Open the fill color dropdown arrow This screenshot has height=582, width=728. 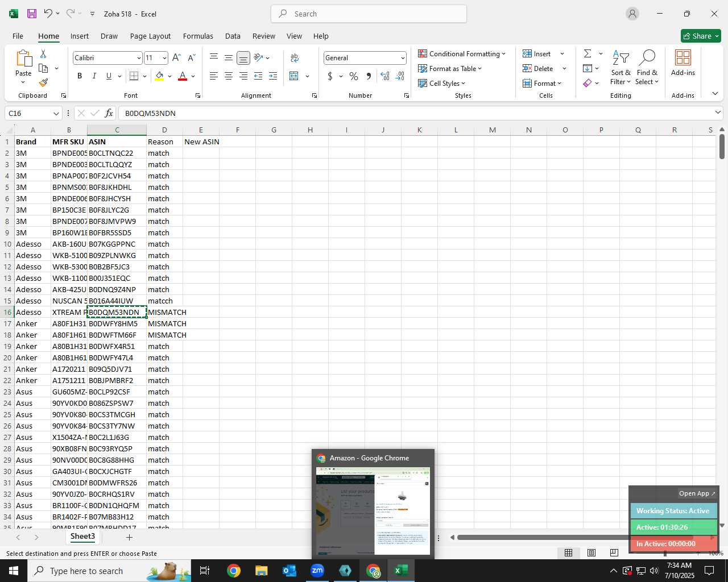pyautogui.click(x=169, y=76)
